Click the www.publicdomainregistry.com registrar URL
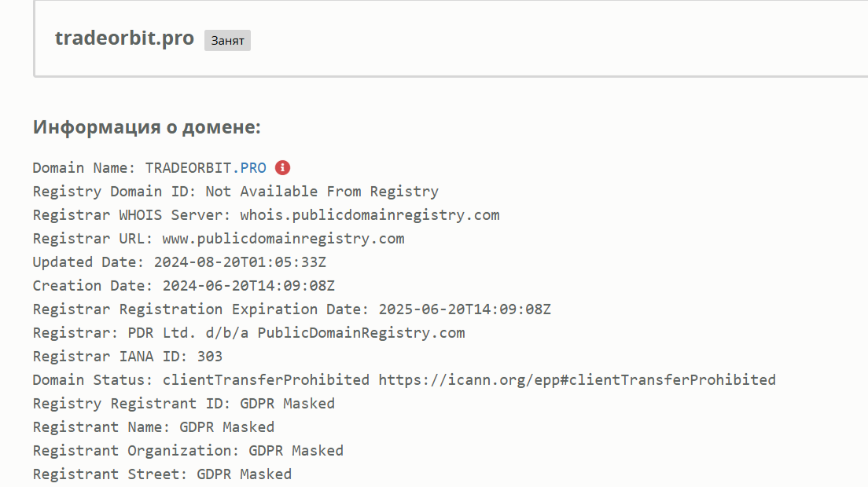The width and height of the screenshot is (868, 487). [x=283, y=239]
